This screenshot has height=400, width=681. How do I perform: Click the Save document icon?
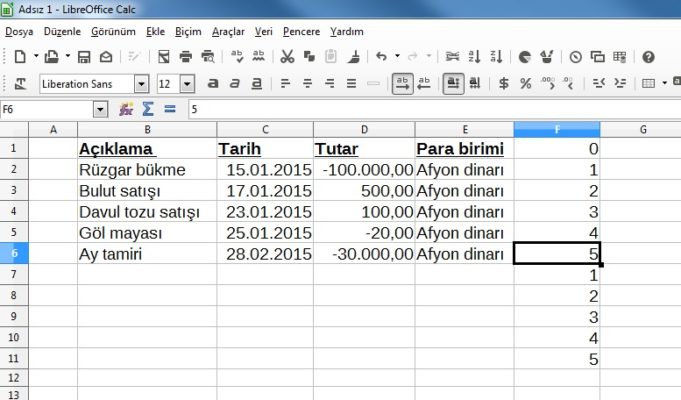point(84,57)
